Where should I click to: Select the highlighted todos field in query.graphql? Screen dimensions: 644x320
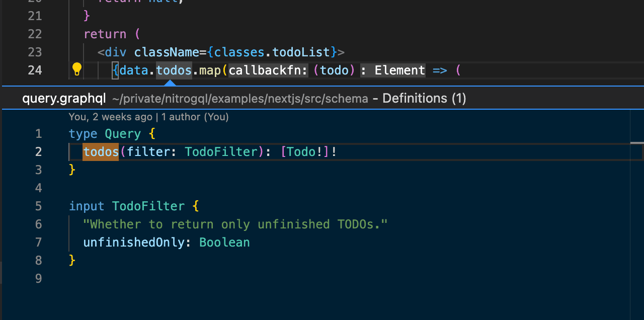[100, 151]
